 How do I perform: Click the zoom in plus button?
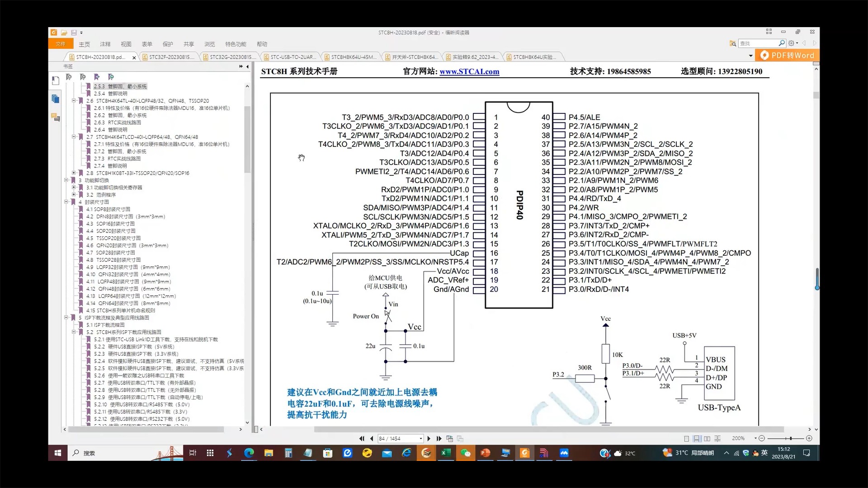click(809, 438)
